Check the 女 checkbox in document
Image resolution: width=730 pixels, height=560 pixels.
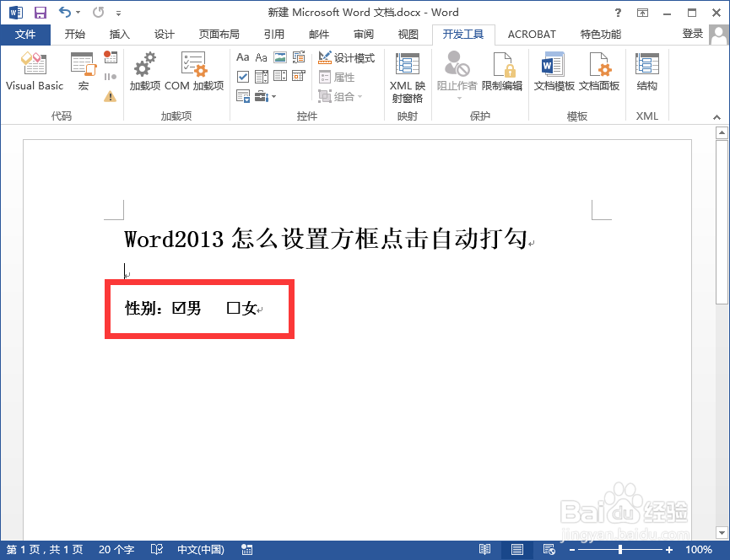coord(233,308)
